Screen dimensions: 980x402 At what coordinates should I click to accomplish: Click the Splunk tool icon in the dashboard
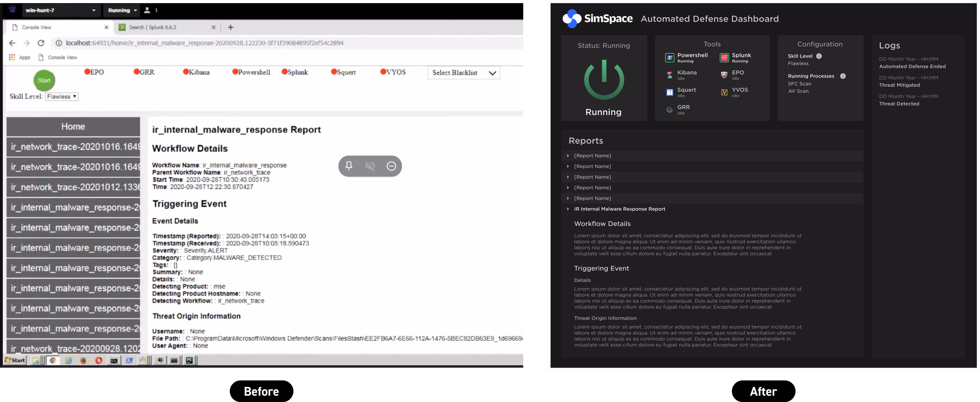point(724,58)
